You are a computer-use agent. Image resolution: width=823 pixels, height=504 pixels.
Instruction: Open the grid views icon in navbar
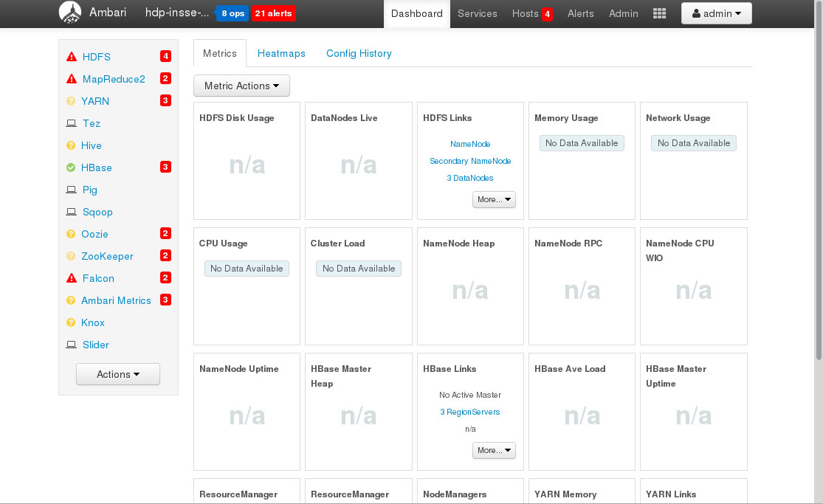coord(659,14)
